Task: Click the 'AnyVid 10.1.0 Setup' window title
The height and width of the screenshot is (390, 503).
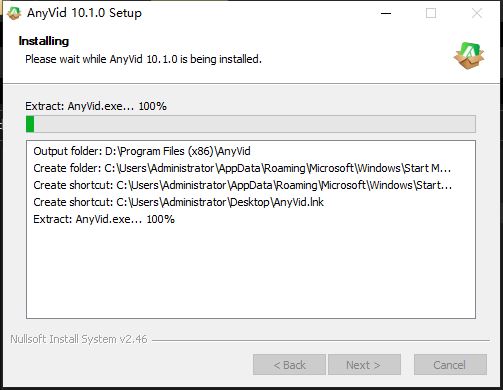Action: click(84, 13)
